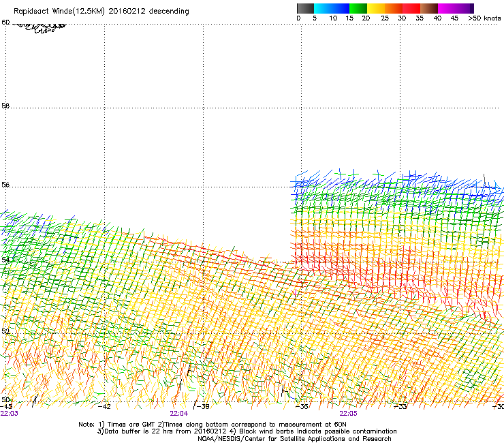The height and width of the screenshot is (443, 504).
Task: Click the longitude label -45
Action: 6,406
